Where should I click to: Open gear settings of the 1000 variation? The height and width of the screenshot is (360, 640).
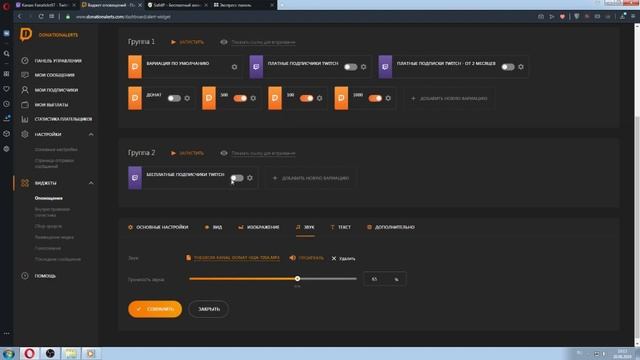pos(388,98)
